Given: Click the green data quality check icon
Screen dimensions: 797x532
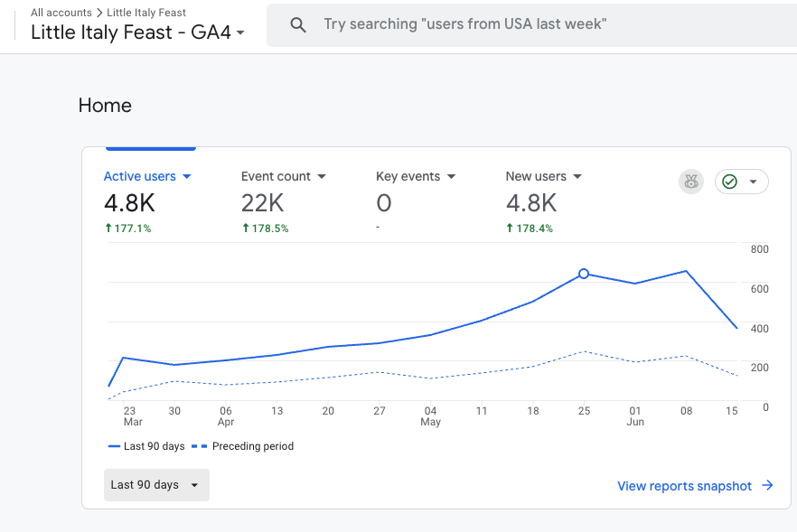Looking at the screenshot, I should (x=729, y=182).
